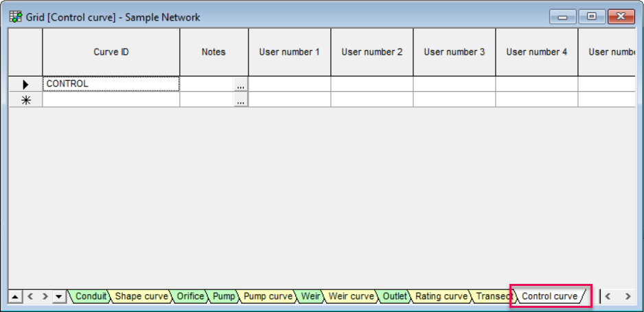
Task: Switch to the Weir curve tab
Action: click(x=351, y=296)
